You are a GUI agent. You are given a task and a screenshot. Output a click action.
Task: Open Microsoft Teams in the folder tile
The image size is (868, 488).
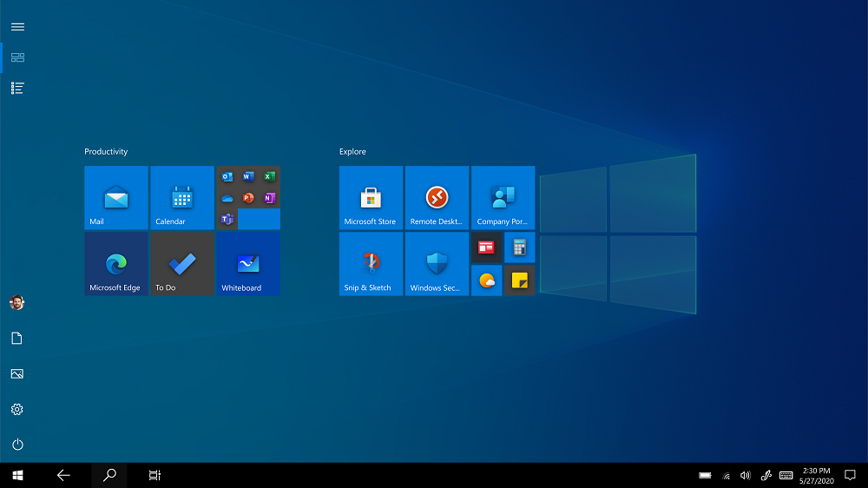tap(227, 220)
